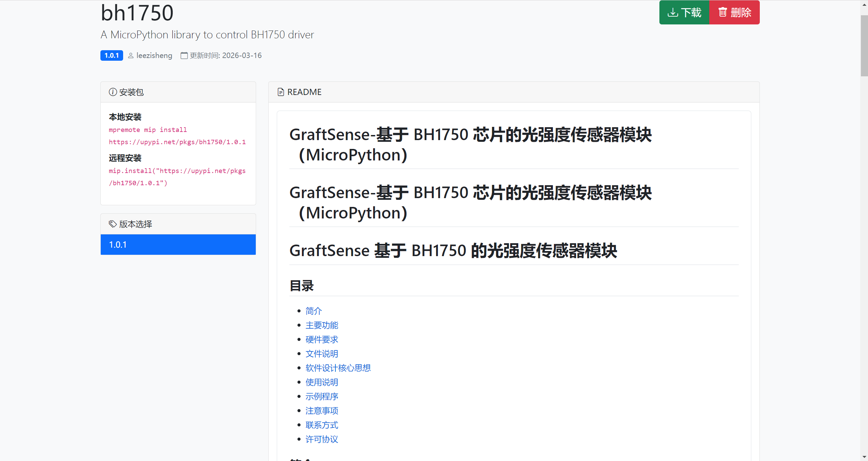Image resolution: width=868 pixels, height=461 pixels.
Task: Click the green 下载 download button
Action: (x=684, y=13)
